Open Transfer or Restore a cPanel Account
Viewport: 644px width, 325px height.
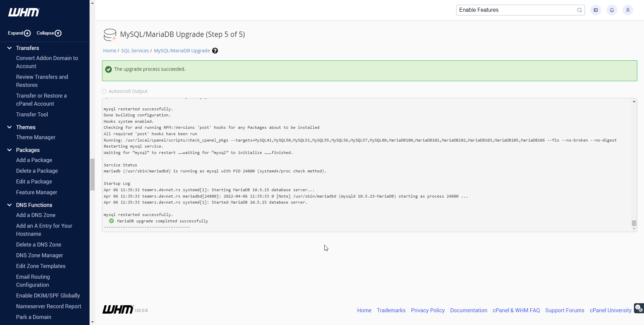coord(41,100)
